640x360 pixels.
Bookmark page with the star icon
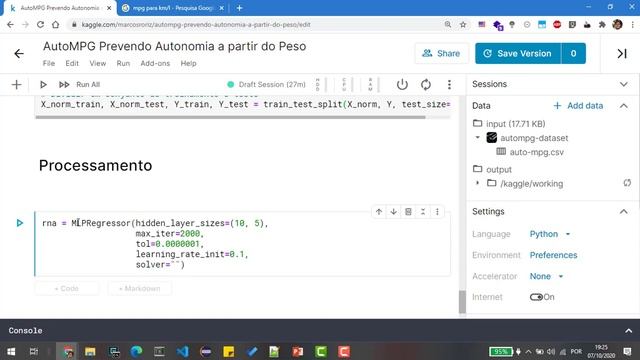pyautogui.click(x=463, y=24)
